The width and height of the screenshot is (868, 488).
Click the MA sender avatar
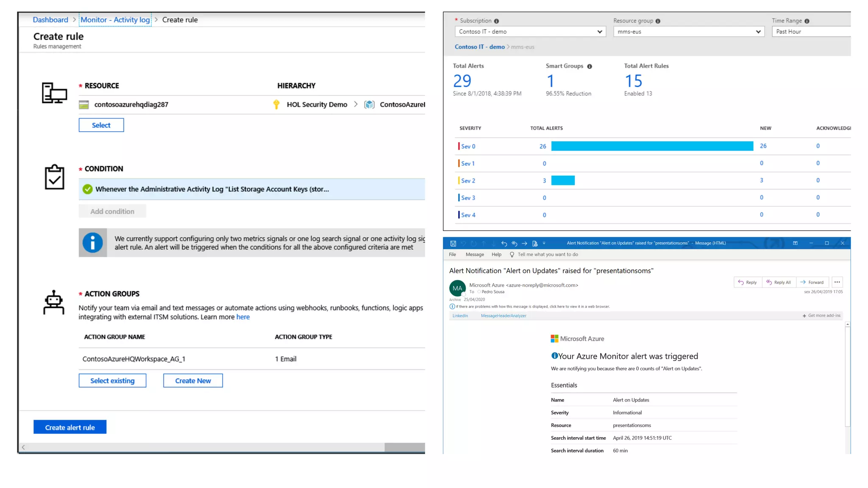pos(457,288)
